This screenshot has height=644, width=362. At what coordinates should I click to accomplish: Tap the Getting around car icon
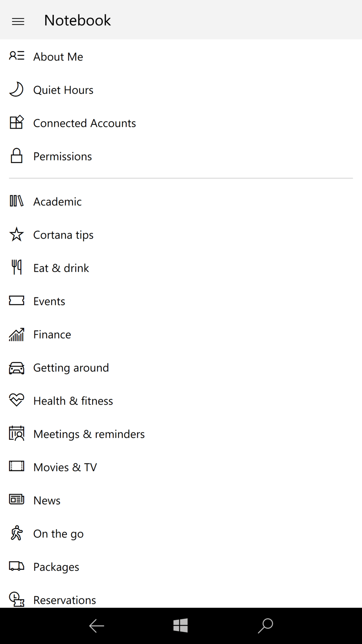pos(16,368)
